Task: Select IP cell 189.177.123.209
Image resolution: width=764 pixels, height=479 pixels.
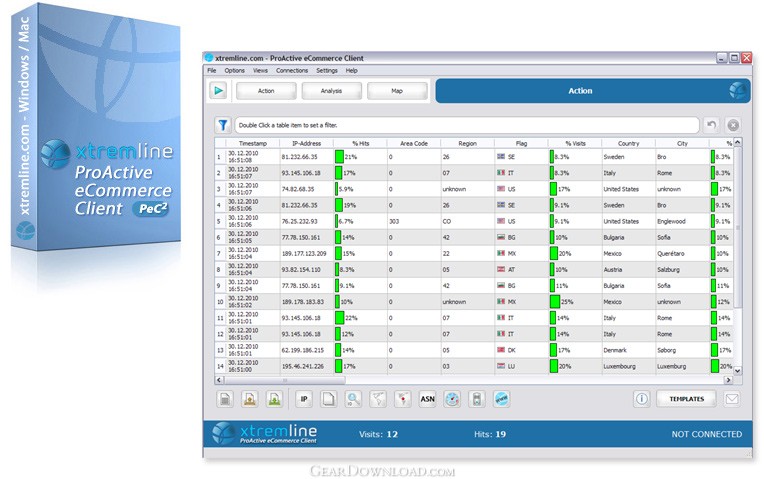Action: point(306,253)
